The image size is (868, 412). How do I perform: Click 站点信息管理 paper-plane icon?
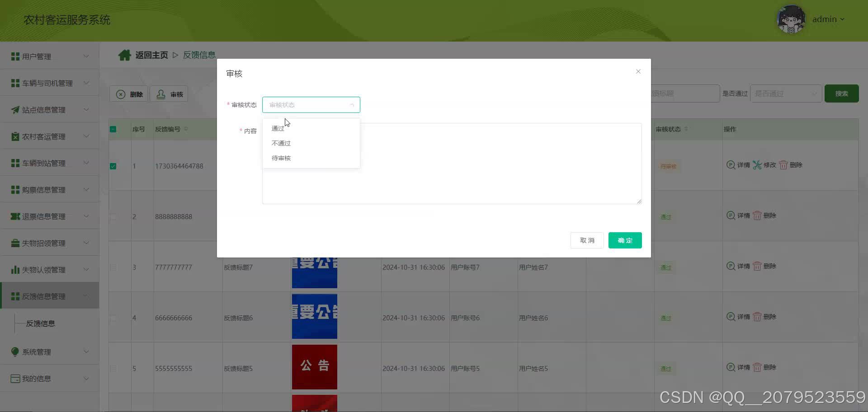[15, 110]
